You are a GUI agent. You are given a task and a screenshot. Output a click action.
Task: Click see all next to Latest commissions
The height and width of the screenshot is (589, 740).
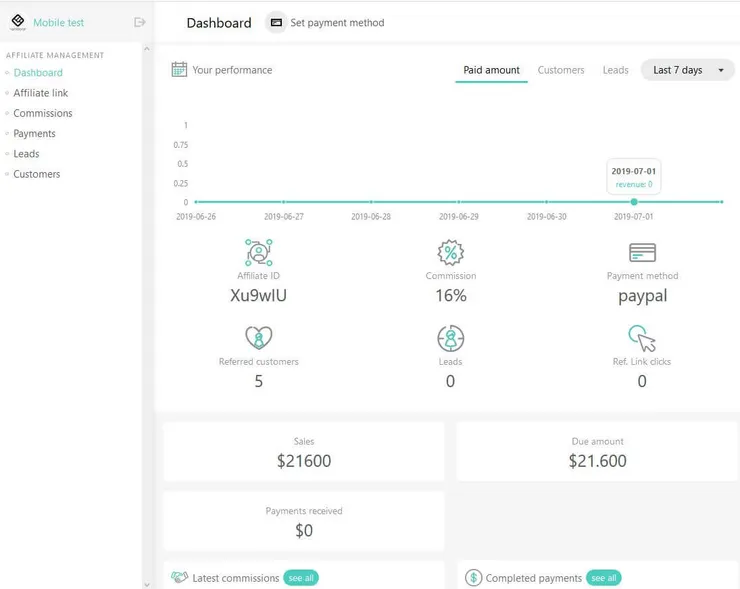pyautogui.click(x=301, y=578)
